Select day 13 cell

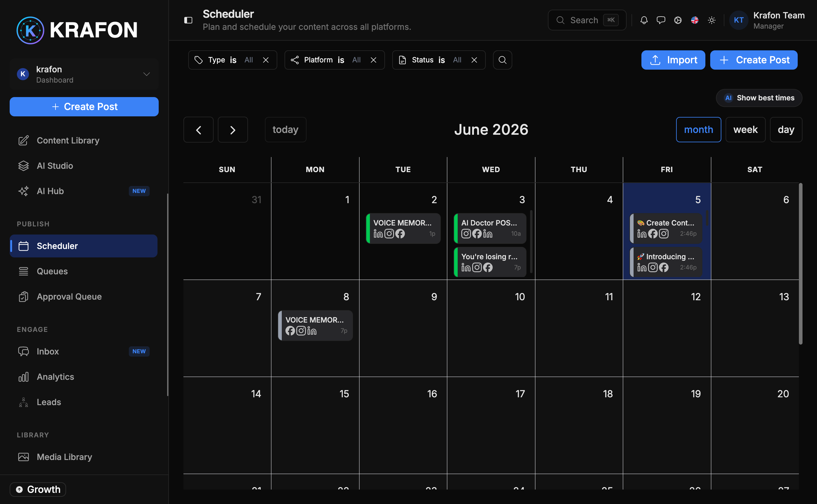point(755,328)
